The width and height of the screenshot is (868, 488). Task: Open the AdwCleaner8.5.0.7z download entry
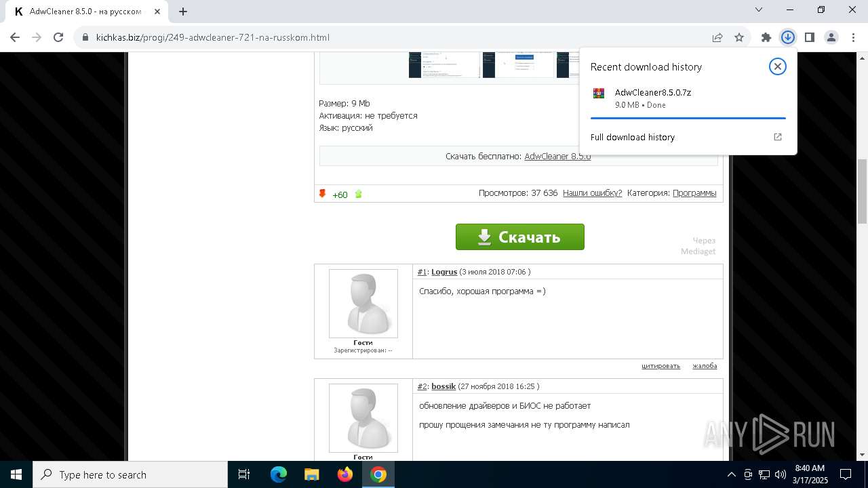688,98
